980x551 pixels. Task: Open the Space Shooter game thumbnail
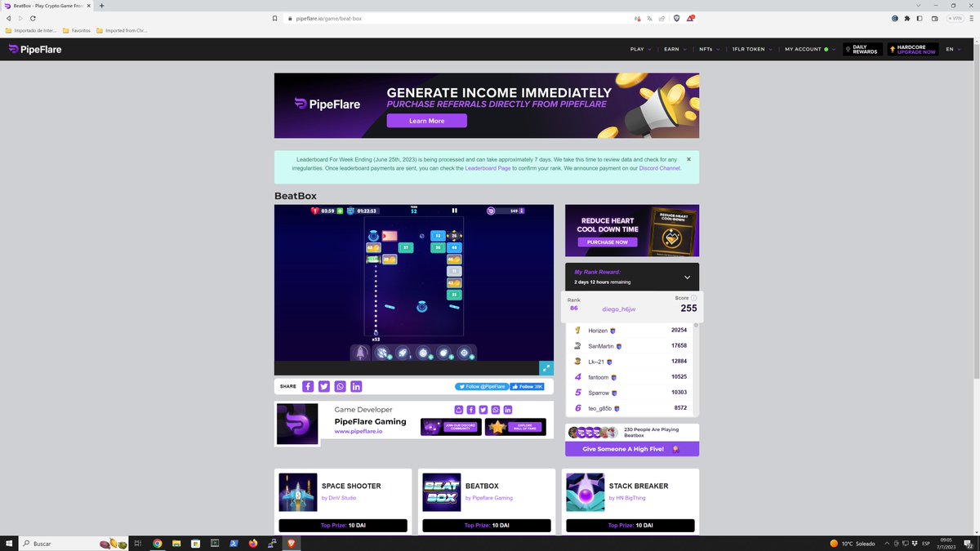pos(298,492)
